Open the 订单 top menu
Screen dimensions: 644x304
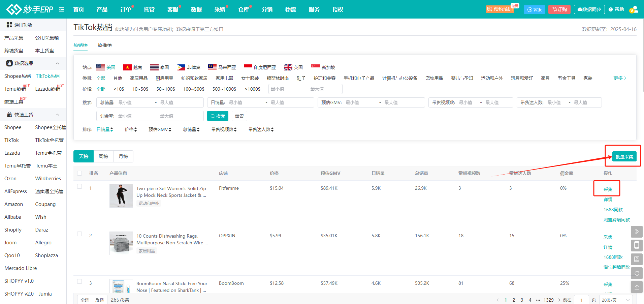point(126,9)
